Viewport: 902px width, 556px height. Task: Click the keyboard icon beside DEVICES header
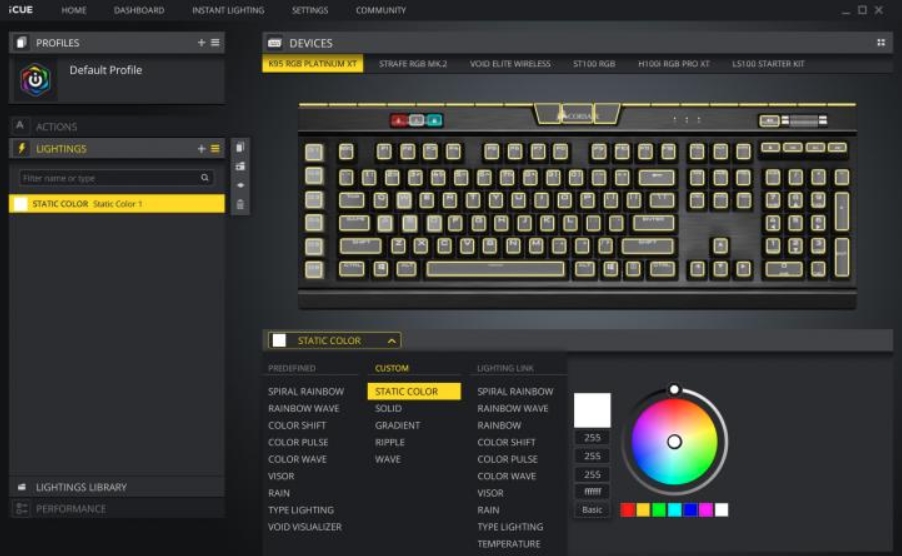[275, 43]
